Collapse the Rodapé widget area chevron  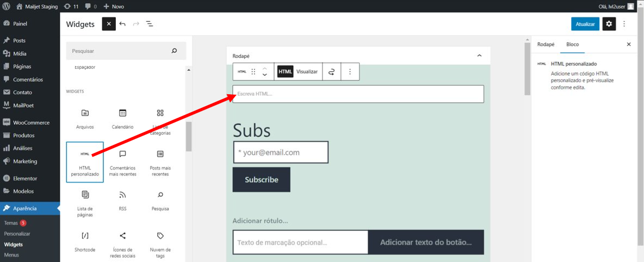479,56
